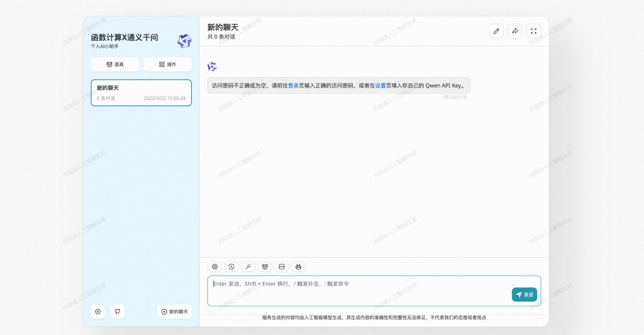Open chat settings gear above input
The image size is (644, 335).
coord(215,267)
